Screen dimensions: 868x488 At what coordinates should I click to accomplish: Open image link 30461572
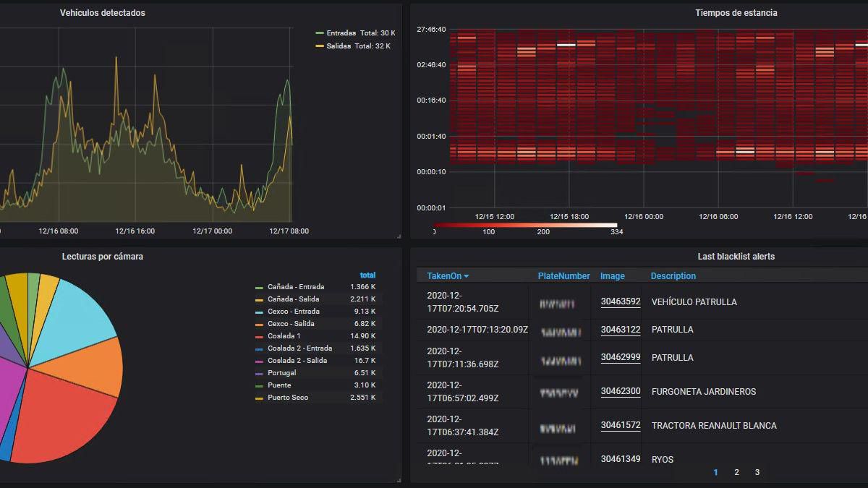click(x=620, y=425)
